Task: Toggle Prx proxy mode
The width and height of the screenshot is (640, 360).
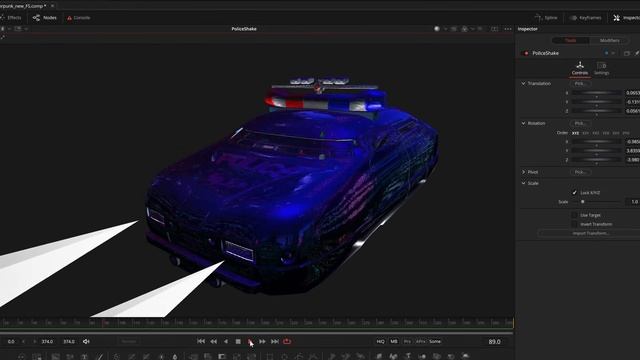Action: tap(407, 341)
